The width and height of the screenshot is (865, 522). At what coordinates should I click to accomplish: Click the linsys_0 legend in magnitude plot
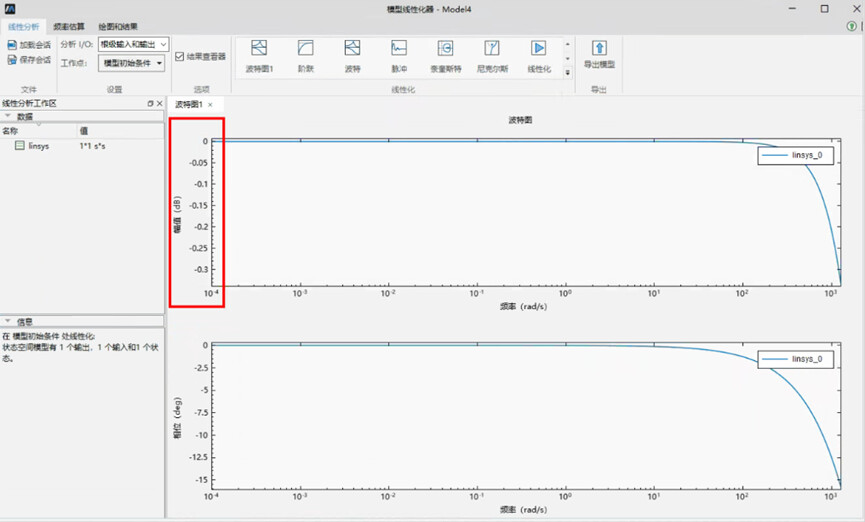point(795,155)
